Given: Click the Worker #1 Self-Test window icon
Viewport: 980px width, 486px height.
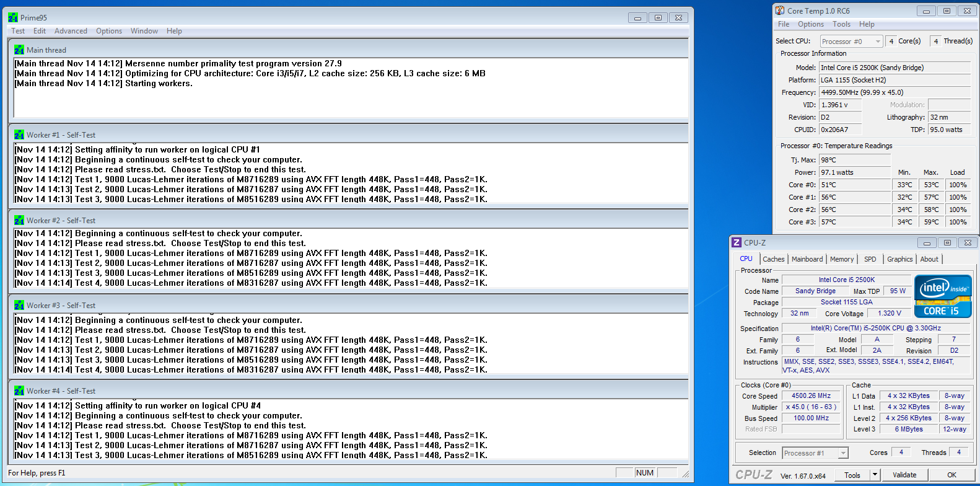Looking at the screenshot, I should [x=19, y=135].
